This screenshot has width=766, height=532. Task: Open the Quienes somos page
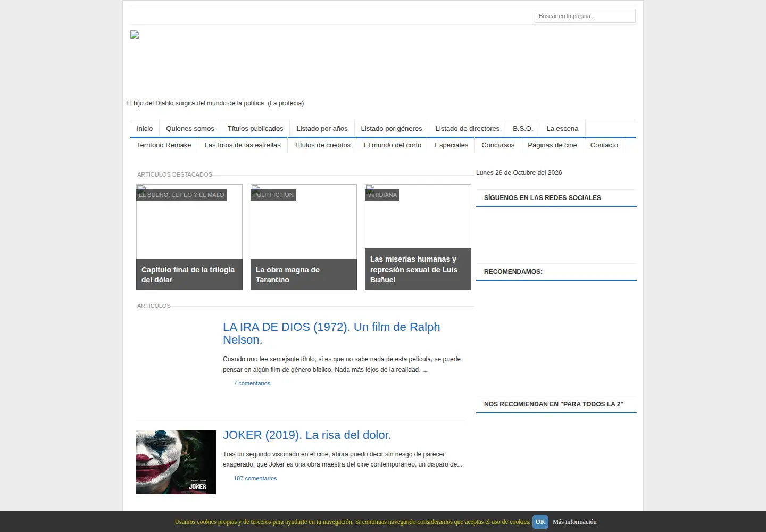point(190,129)
